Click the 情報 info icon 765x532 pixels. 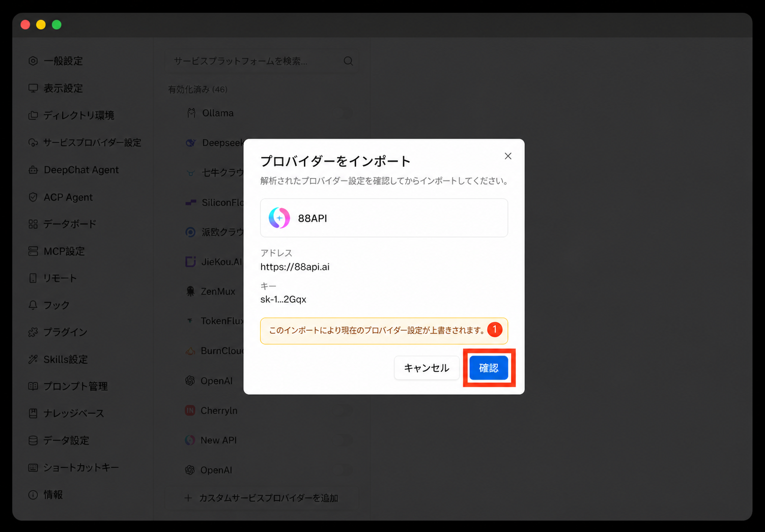click(33, 495)
